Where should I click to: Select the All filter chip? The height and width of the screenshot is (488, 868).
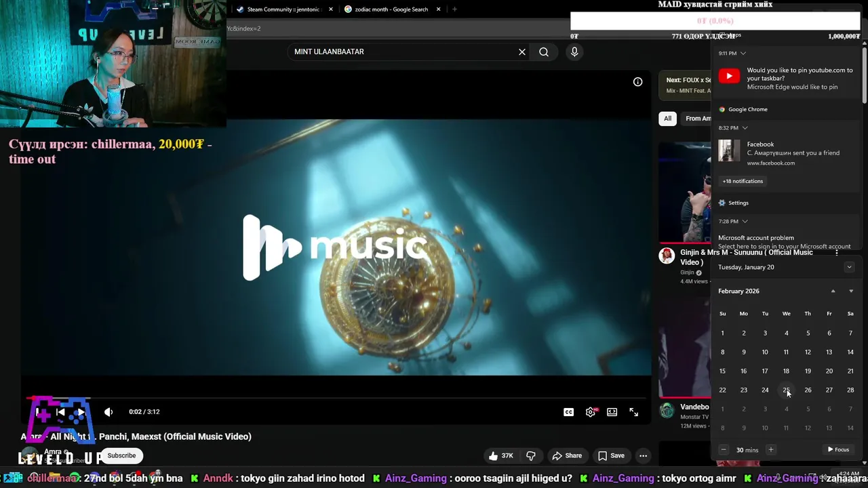pos(667,119)
